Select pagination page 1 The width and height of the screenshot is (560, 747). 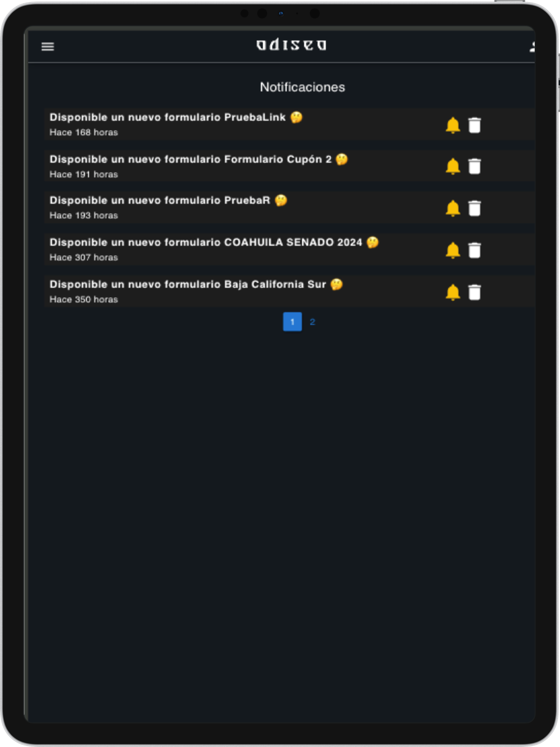(x=292, y=321)
